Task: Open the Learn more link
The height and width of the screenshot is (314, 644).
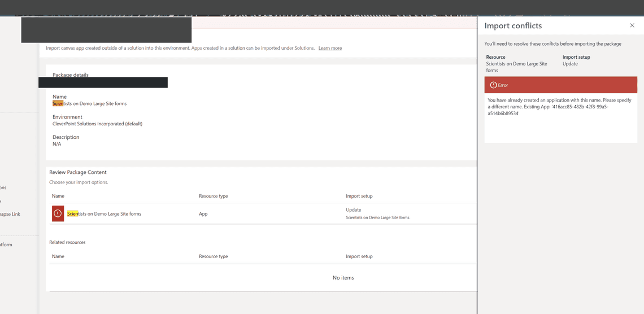Action: click(x=330, y=48)
